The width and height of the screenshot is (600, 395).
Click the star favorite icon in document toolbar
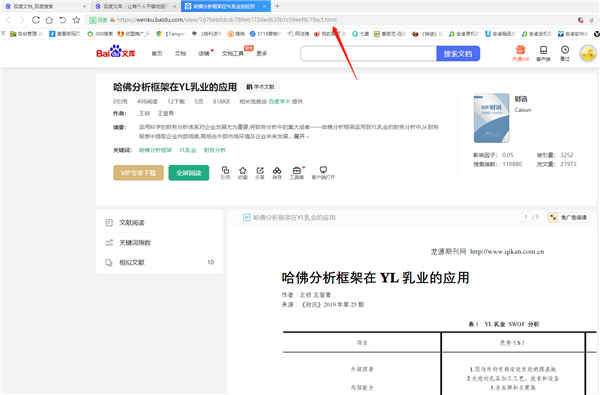[x=243, y=173]
